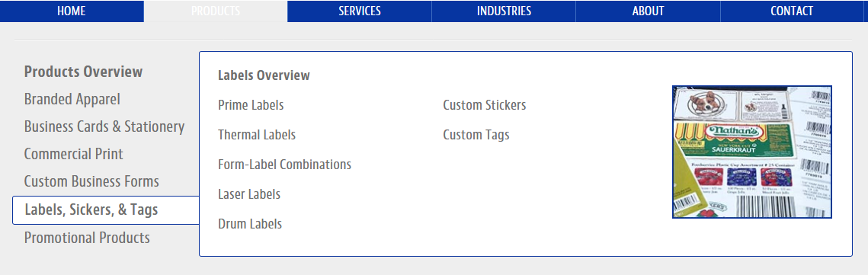Open Business Cards & Stationery
Image resolution: width=868 pixels, height=275 pixels.
point(104,126)
